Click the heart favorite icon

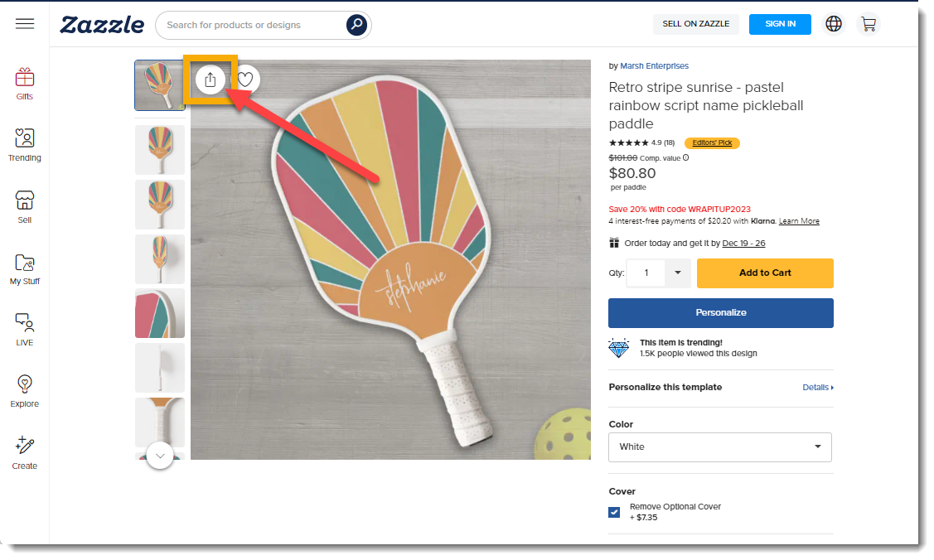pos(245,80)
